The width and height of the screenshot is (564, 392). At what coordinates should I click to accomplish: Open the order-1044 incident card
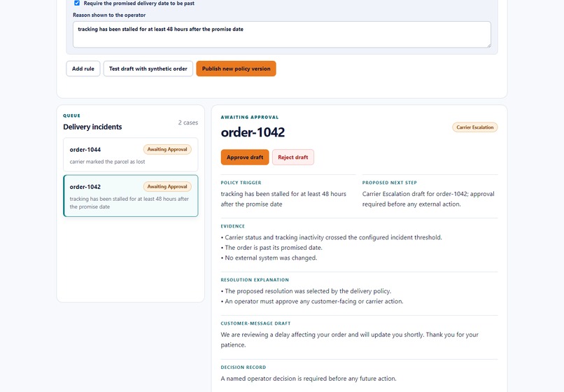(x=131, y=155)
